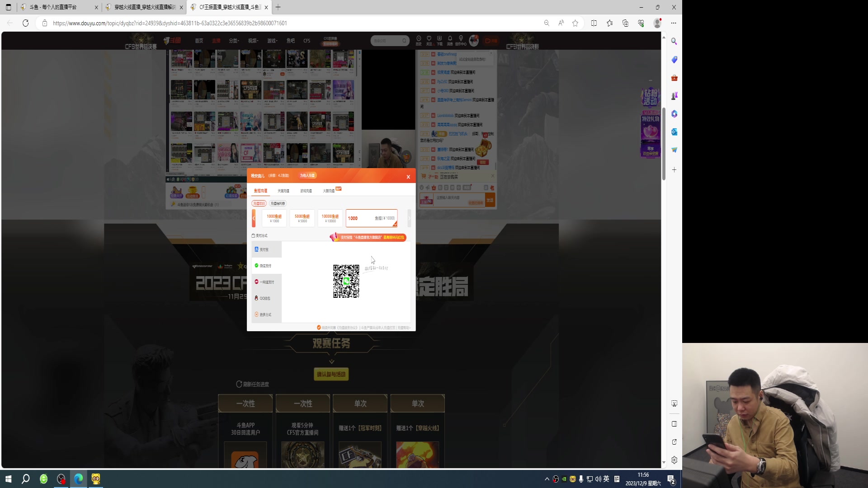The height and width of the screenshot is (488, 868).
Task: Refresh the browser page
Action: (x=25, y=23)
